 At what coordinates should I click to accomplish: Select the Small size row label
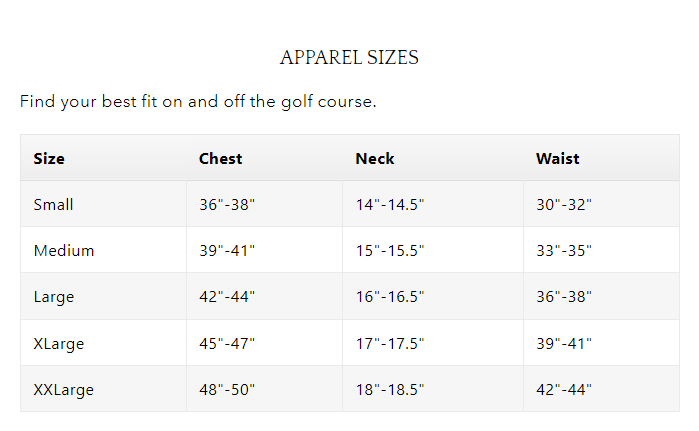point(53,204)
